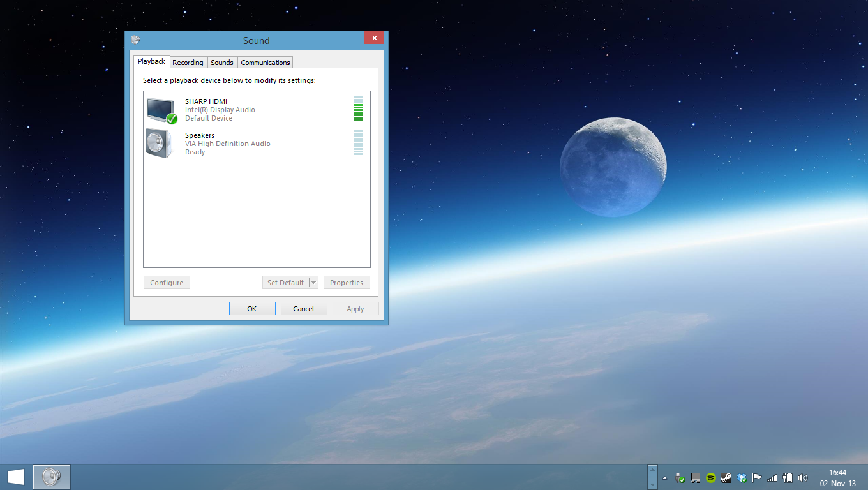868x490 pixels.
Task: Show hidden tray icons arrow
Action: coord(664,477)
